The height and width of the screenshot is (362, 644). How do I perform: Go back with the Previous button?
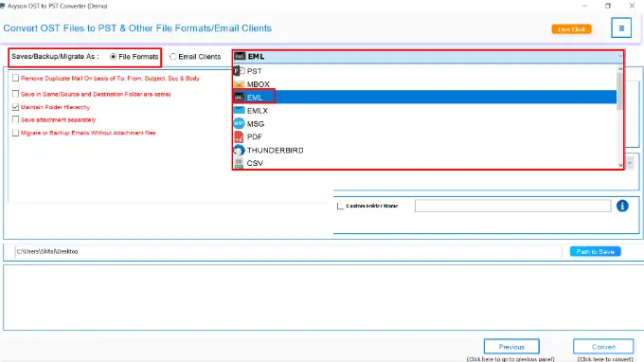coord(511,347)
